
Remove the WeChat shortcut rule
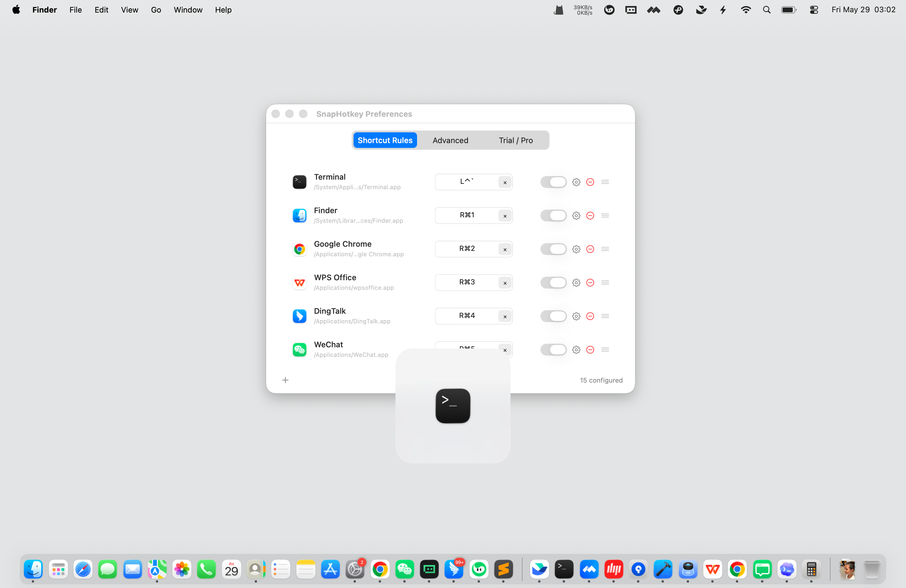coord(590,349)
